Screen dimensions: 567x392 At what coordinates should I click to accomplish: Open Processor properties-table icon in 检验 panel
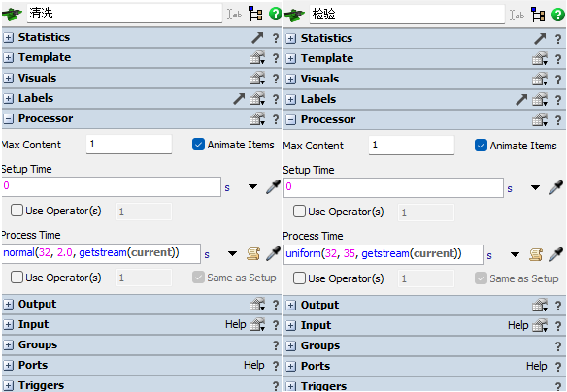click(x=540, y=120)
